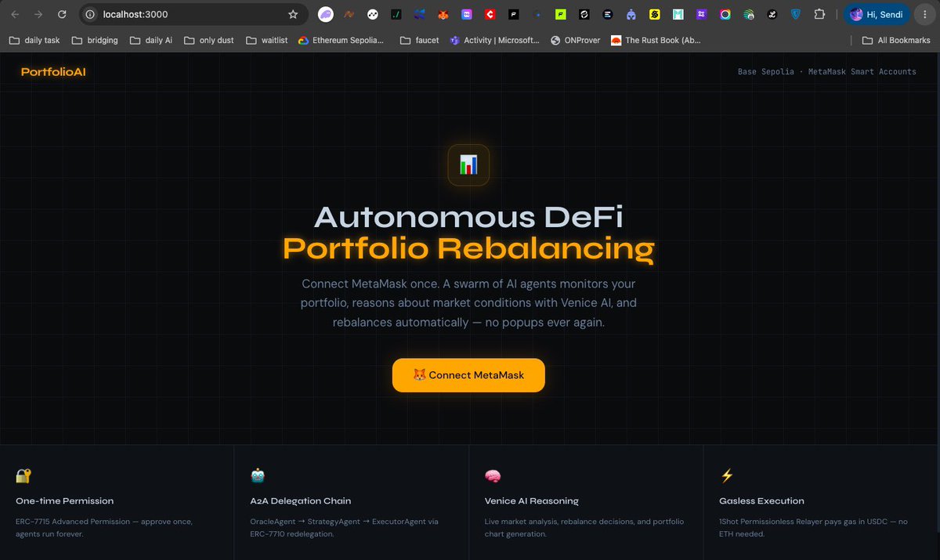Open the PortfolioAI logo link
Image resolution: width=940 pixels, height=560 pixels.
pos(53,71)
